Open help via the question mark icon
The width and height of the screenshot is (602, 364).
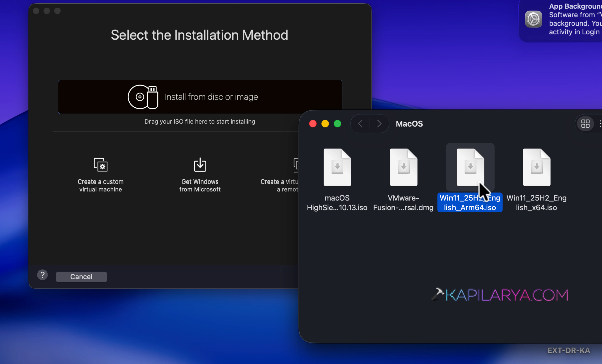(x=42, y=275)
